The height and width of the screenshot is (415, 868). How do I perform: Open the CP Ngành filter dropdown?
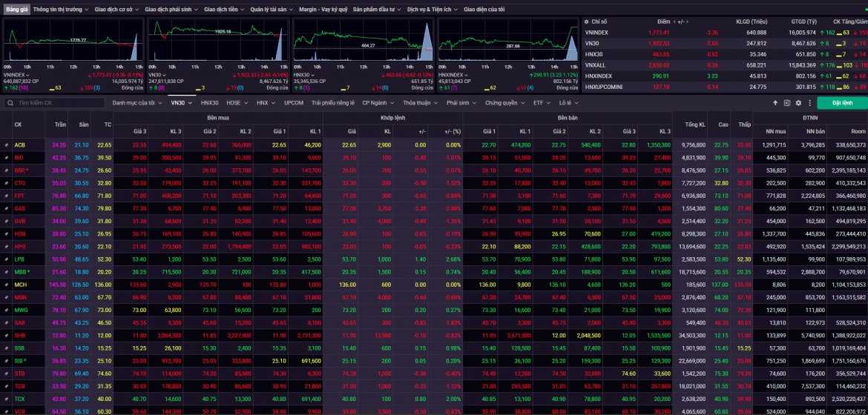pyautogui.click(x=378, y=103)
